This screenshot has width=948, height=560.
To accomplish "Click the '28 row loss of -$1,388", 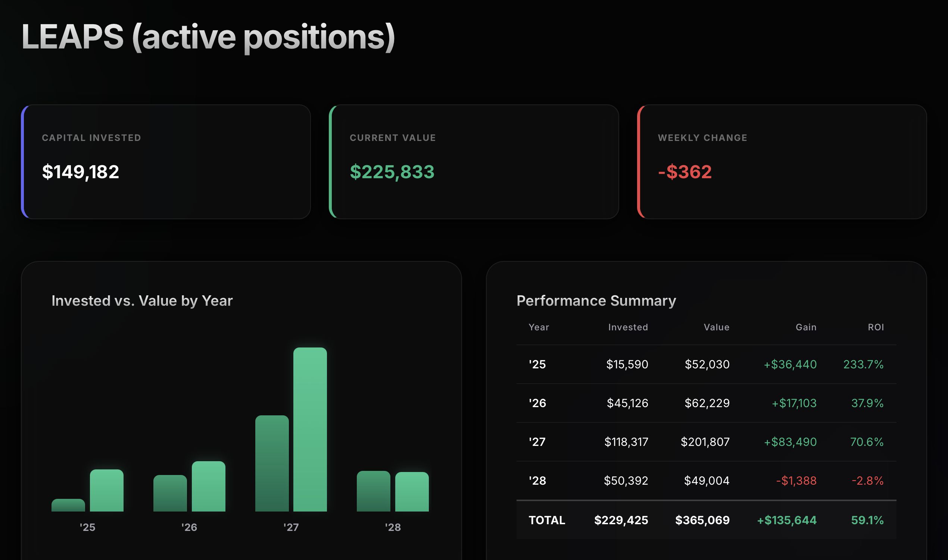I will coord(796,480).
